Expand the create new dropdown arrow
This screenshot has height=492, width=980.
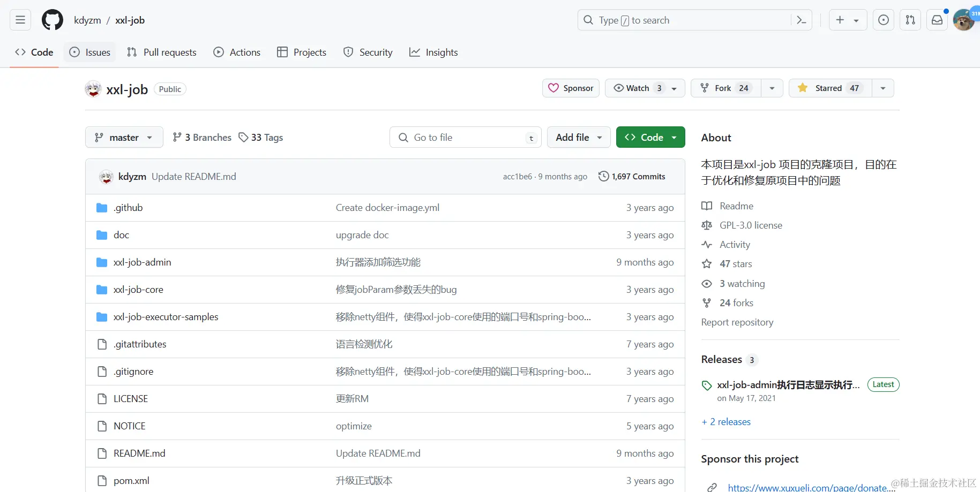click(856, 20)
